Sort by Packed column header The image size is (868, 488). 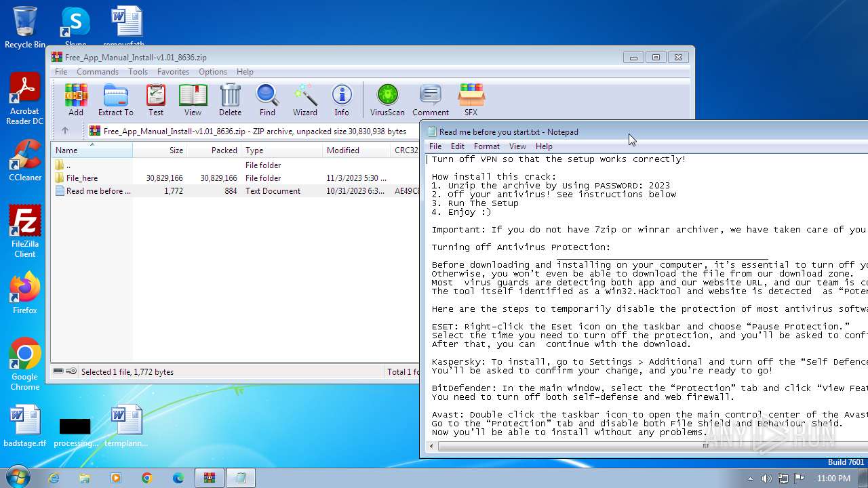pyautogui.click(x=214, y=150)
